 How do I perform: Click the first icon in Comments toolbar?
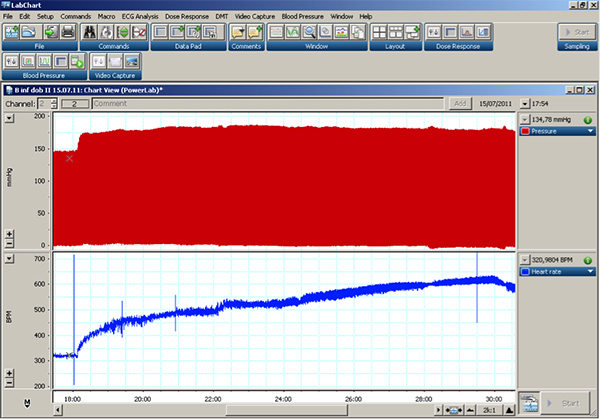coord(238,32)
